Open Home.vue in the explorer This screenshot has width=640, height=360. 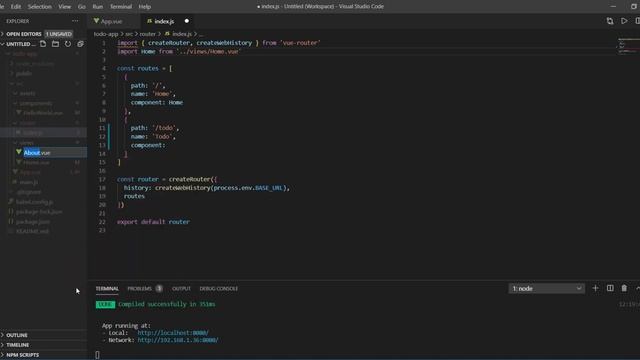point(36,162)
